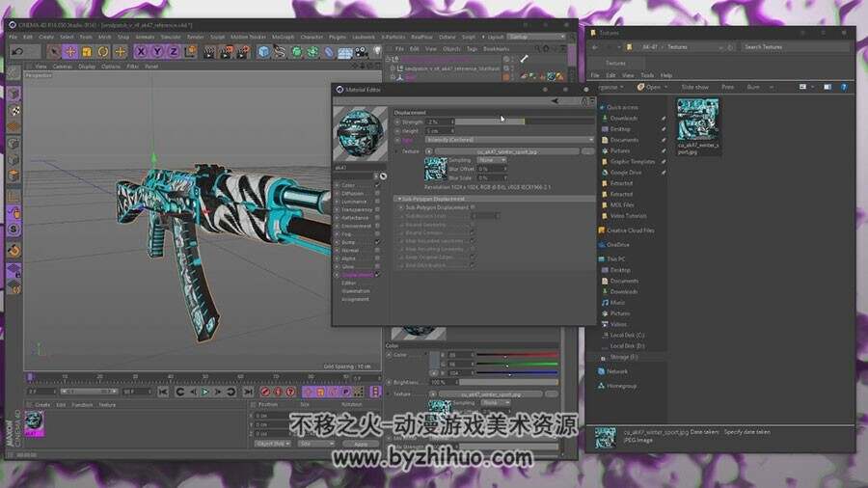Open the displacement Type dropdown
This screenshot has height=488, width=868.
(509, 140)
